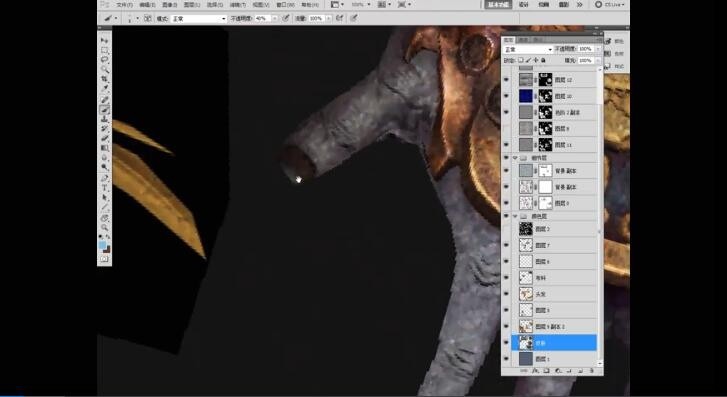Expand more workspaces with the double arrow
The image size is (727, 397).
(580, 5)
